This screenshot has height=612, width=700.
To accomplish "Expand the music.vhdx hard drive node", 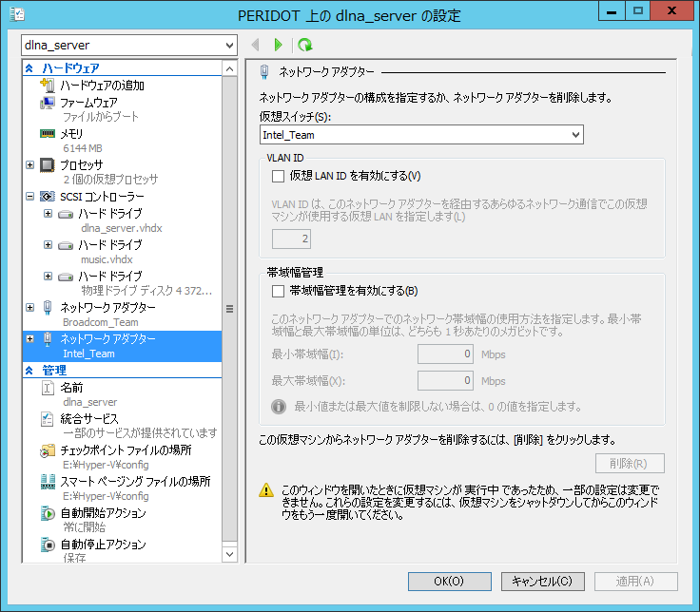I will [x=48, y=245].
